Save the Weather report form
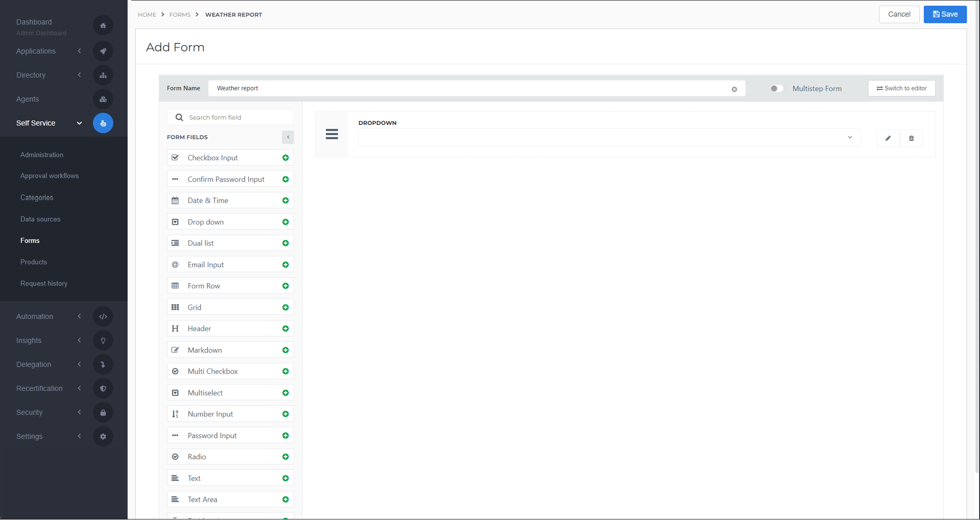This screenshot has height=520, width=980. [945, 14]
